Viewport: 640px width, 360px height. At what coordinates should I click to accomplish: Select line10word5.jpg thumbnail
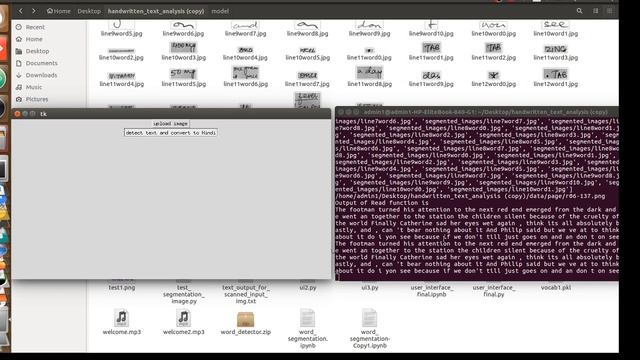[307, 50]
